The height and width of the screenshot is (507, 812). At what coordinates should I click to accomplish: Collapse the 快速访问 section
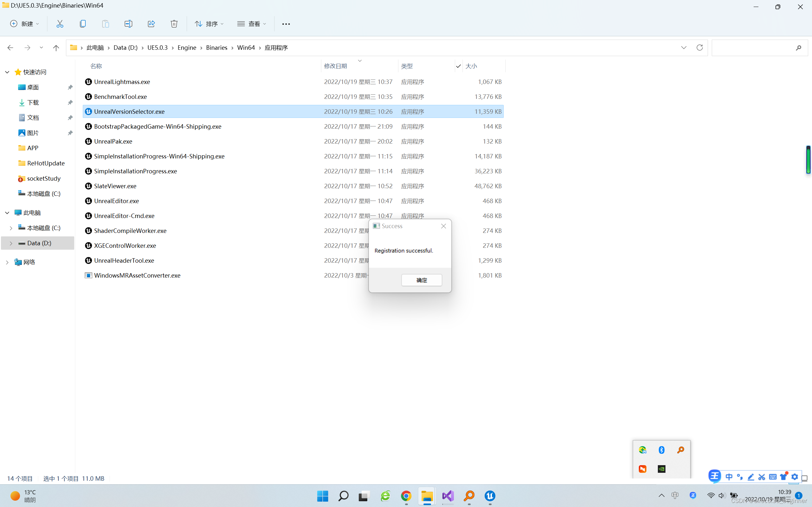pyautogui.click(x=7, y=72)
